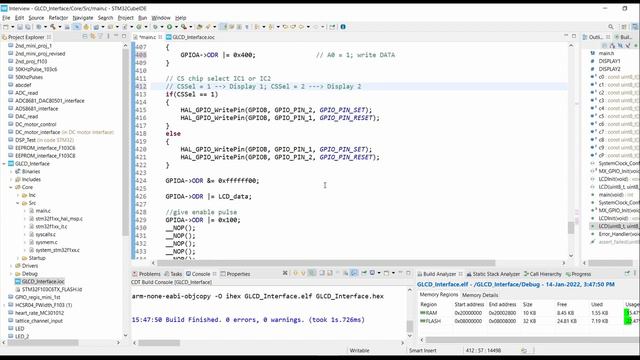Click the magnifier search icon at top right

[x=611, y=27]
